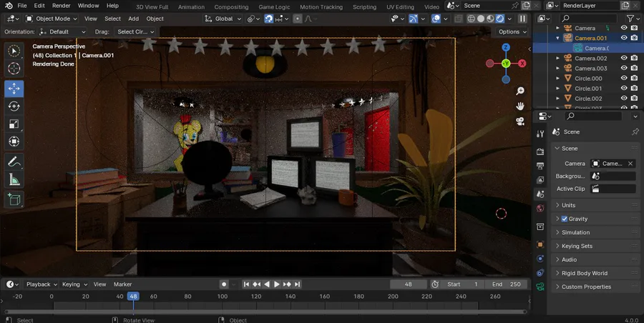Collapse Camera.001 in the outliner
This screenshot has height=323, width=644.
click(x=557, y=38)
